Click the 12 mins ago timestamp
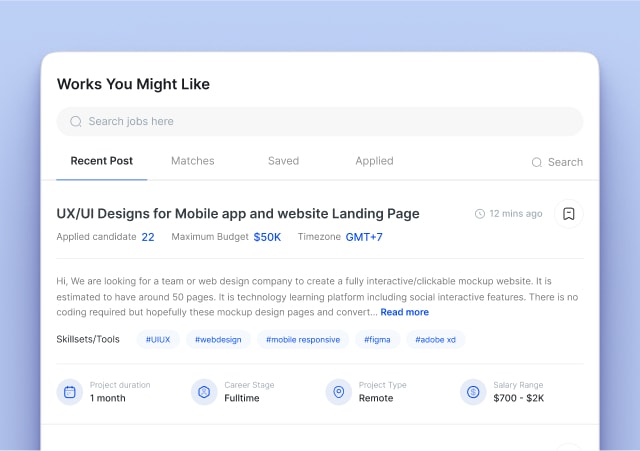The height and width of the screenshot is (451, 640). 516,213
